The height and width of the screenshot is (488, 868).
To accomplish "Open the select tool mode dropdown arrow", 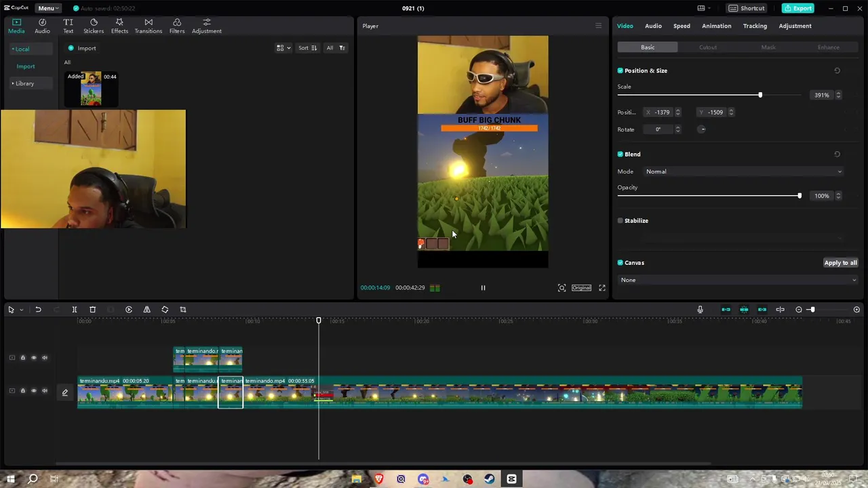I will tap(22, 310).
